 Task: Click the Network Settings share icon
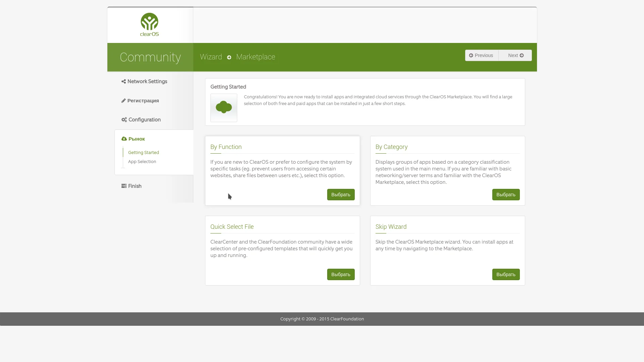point(123,82)
